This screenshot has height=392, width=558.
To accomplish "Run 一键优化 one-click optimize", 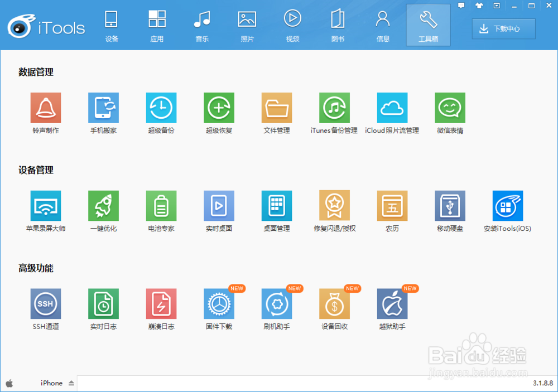I will coord(103,206).
